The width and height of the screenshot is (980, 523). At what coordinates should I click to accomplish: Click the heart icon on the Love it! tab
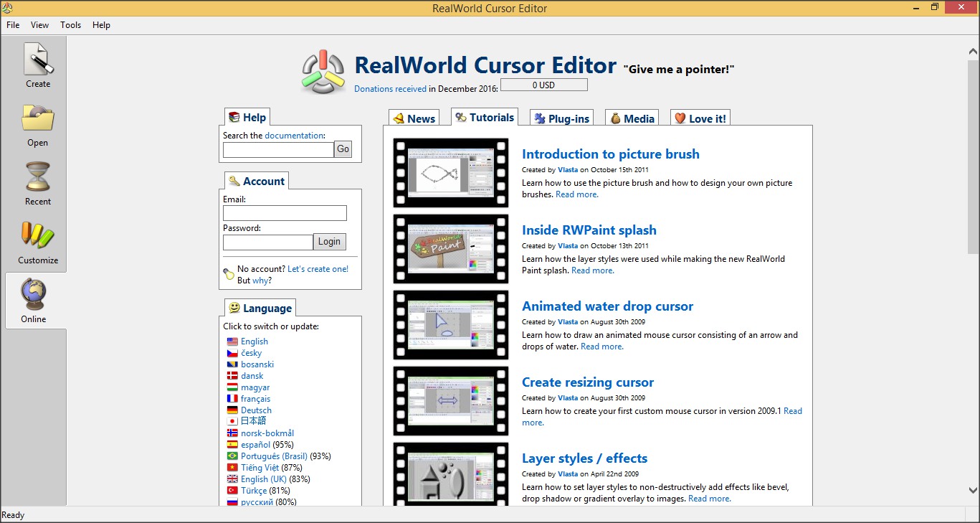(680, 118)
